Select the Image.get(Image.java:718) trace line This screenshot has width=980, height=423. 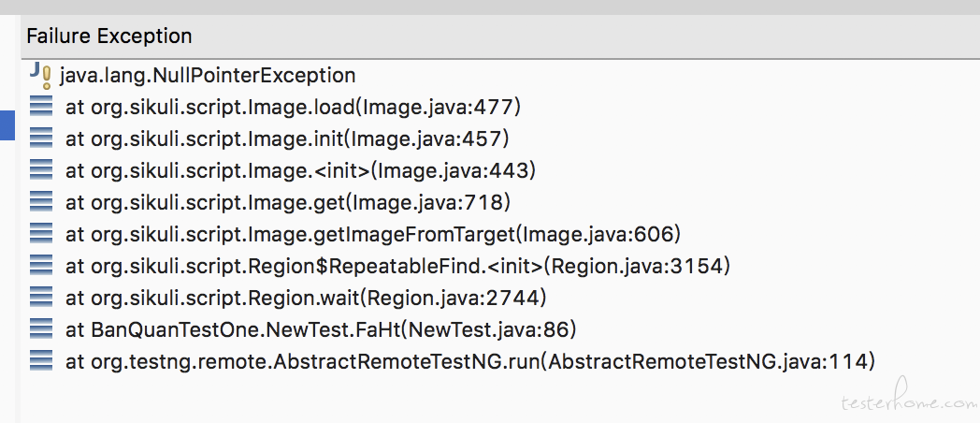288,202
